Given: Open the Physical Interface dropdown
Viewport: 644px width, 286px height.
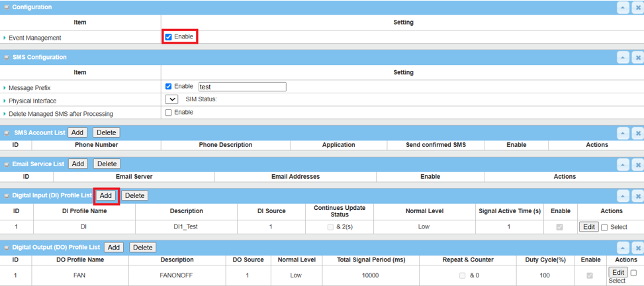Looking at the screenshot, I should (x=171, y=99).
